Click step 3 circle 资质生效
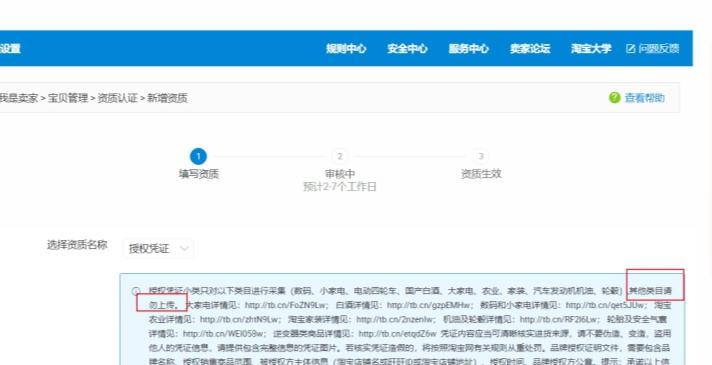712x365 pixels. point(481,157)
